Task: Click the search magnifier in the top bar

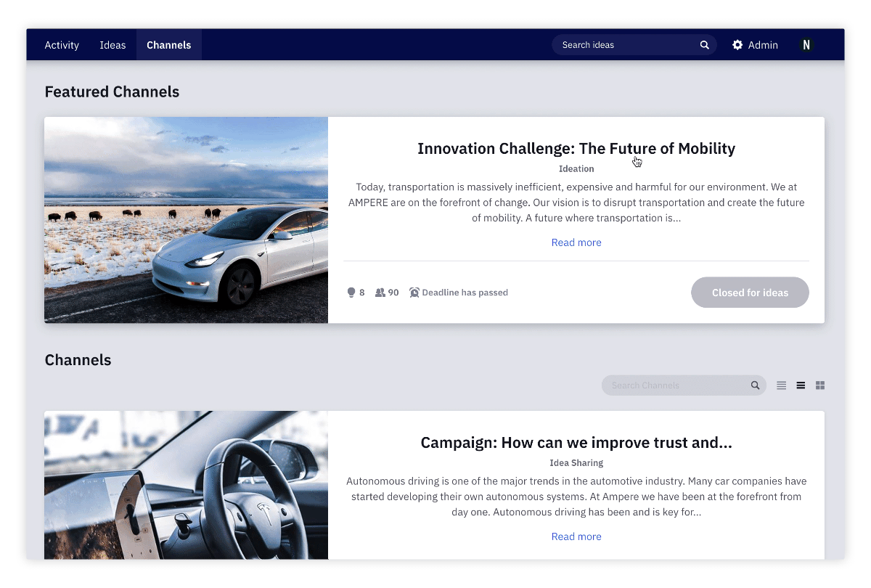Action: (704, 45)
